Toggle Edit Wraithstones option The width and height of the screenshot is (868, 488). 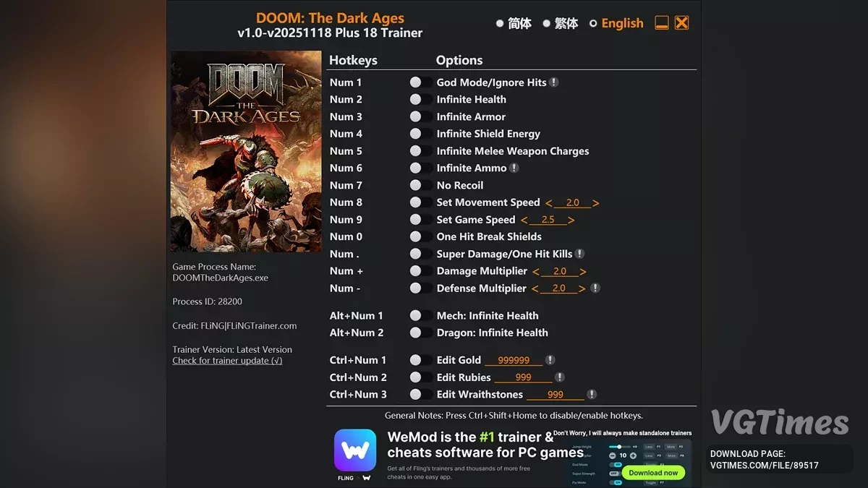tap(420, 395)
